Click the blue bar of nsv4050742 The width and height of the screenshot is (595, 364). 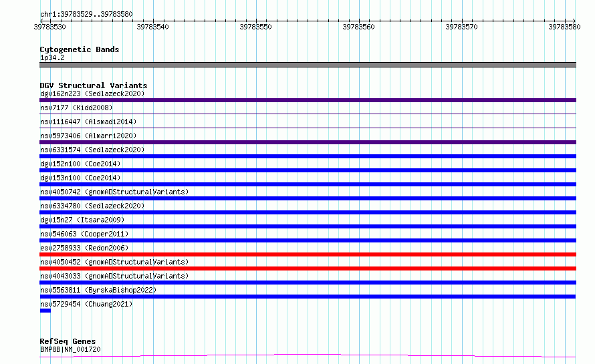(x=308, y=198)
